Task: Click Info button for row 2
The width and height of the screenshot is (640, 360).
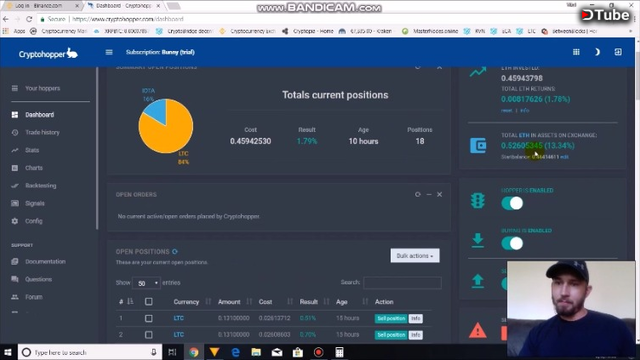Action: 416,335
